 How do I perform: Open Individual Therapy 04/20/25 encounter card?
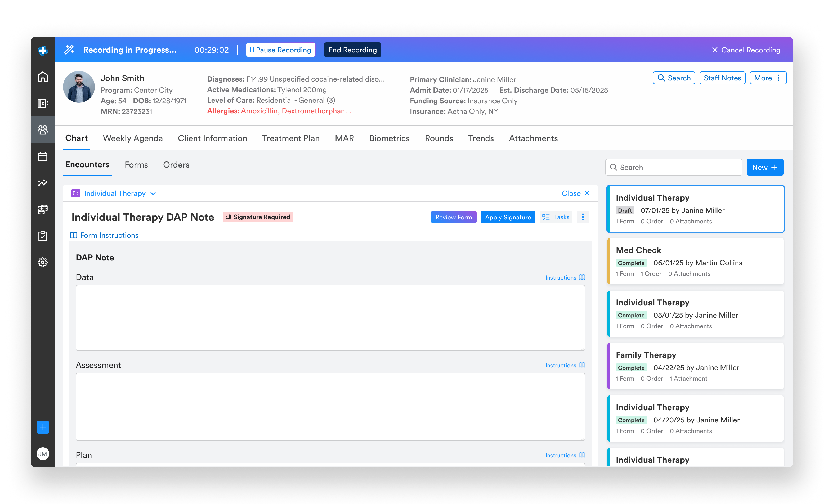[x=695, y=418]
